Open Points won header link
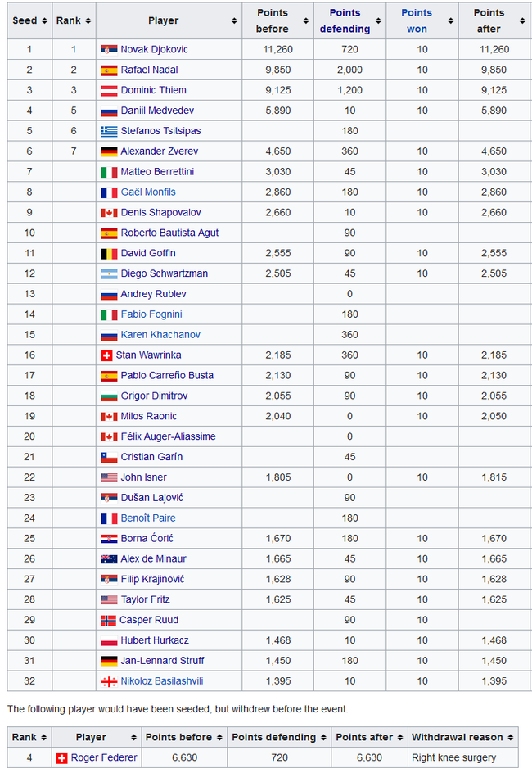 click(x=417, y=21)
